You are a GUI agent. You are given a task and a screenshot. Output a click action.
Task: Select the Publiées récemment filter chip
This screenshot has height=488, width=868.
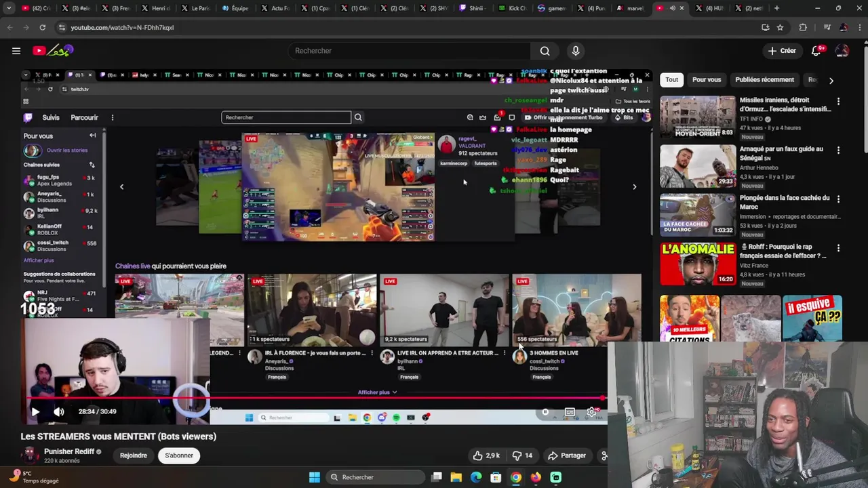(764, 79)
